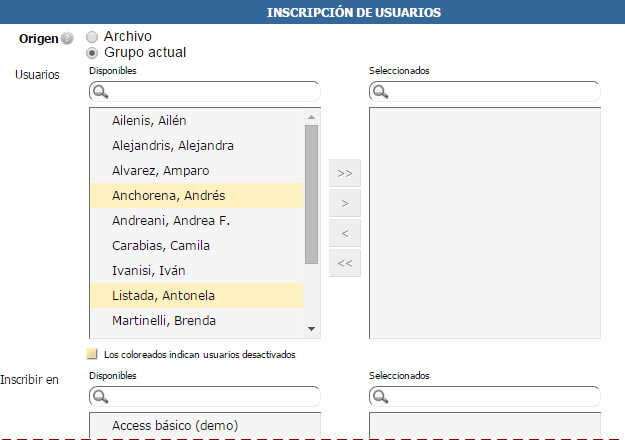The image size is (625, 440).
Task: Choose Martinelli, Brenda in the list
Action: pos(164,321)
